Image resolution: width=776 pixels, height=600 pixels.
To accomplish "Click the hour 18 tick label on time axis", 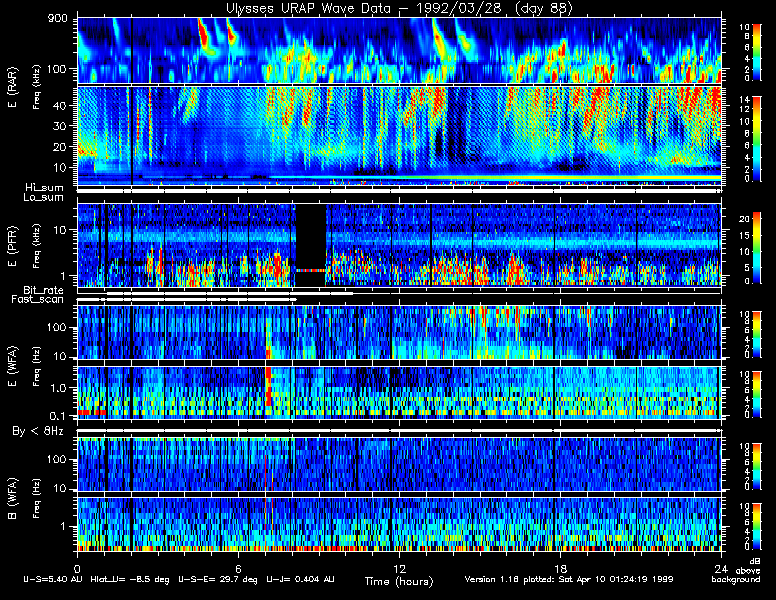I will pyautogui.click(x=560, y=569).
